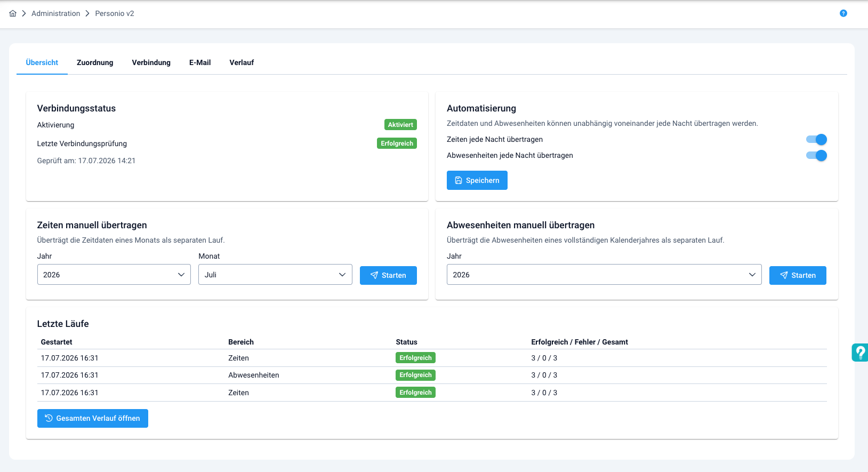Toggle 'Abwesenheiten jede Nacht übertragen' switch
868x472 pixels.
point(816,155)
